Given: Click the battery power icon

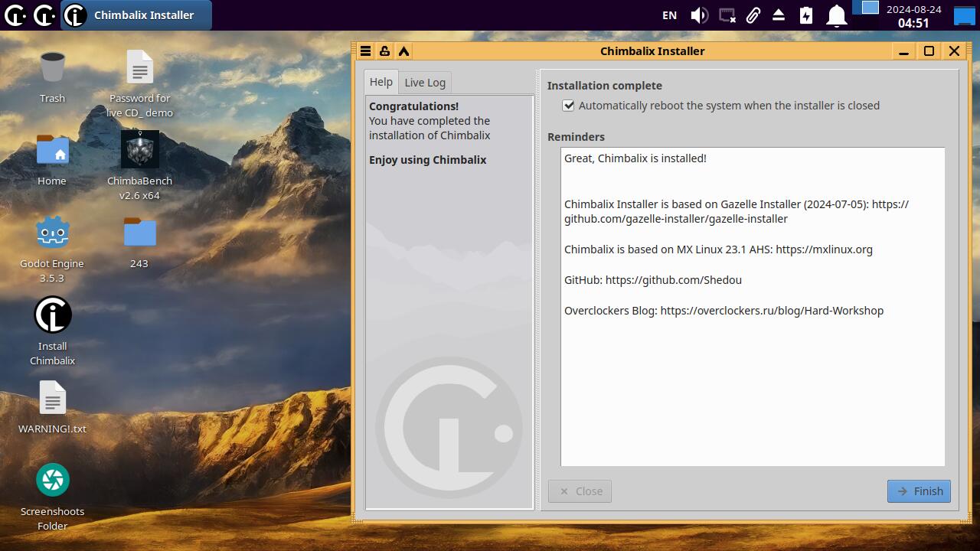Looking at the screenshot, I should click(806, 15).
